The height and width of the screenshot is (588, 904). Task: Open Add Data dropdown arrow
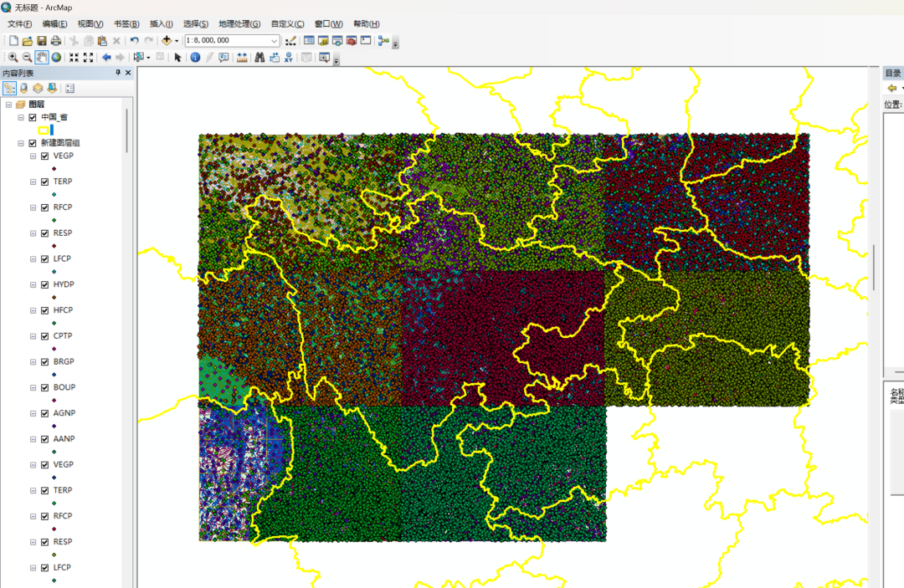[x=177, y=41]
